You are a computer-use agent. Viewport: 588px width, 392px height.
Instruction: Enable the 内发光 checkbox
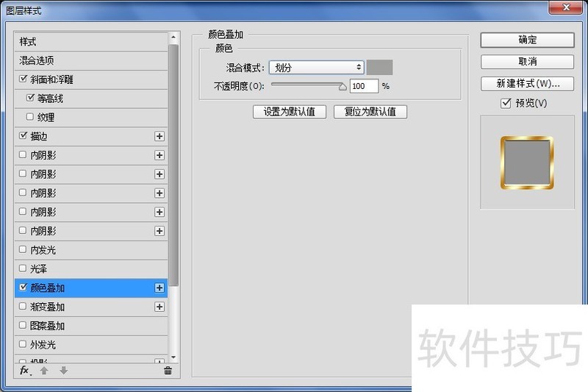23,249
